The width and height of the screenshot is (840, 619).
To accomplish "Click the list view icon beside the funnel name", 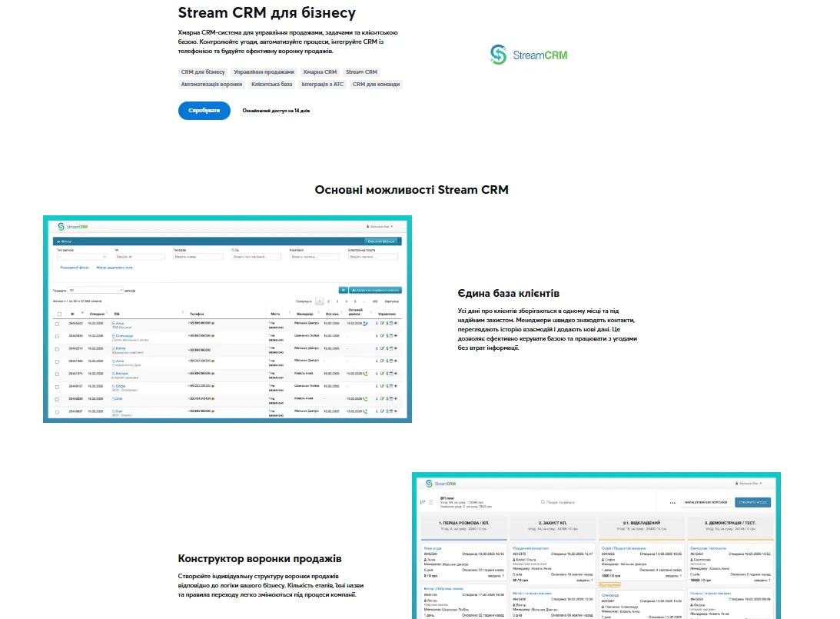I will pyautogui.click(x=430, y=502).
